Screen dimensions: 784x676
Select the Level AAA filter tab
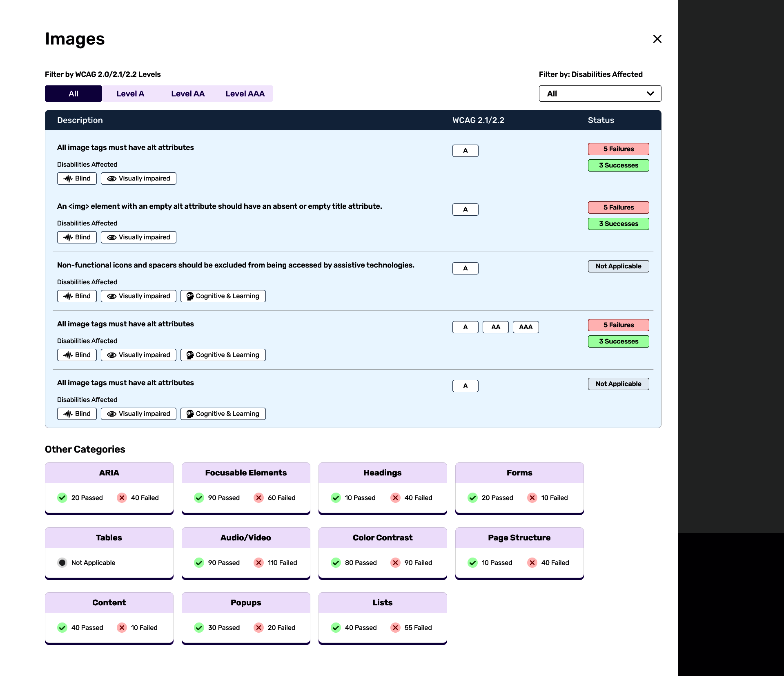pyautogui.click(x=245, y=94)
